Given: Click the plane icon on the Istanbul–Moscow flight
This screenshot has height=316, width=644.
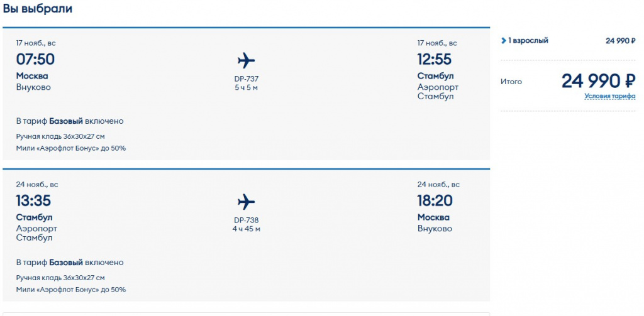Looking at the screenshot, I should click(x=246, y=202).
